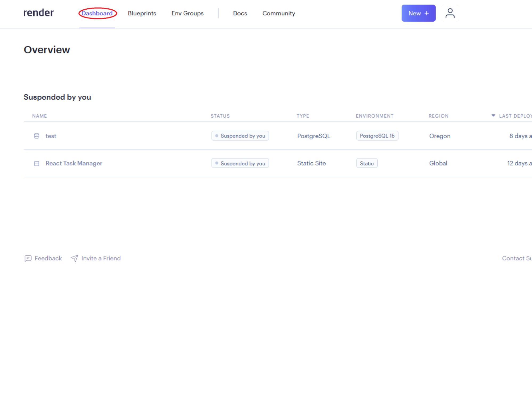Click the send/arrow icon next to Invite a Friend
Screen dimensions: 532x399
click(x=74, y=258)
